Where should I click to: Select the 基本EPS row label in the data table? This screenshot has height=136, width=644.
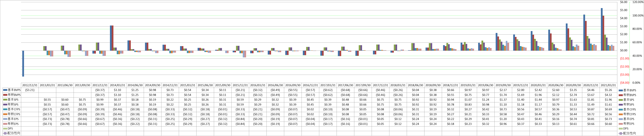click(13, 119)
